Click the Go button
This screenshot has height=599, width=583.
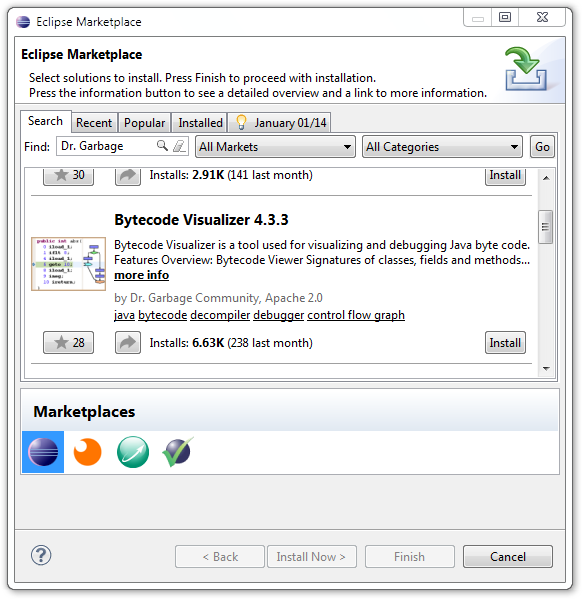542,147
